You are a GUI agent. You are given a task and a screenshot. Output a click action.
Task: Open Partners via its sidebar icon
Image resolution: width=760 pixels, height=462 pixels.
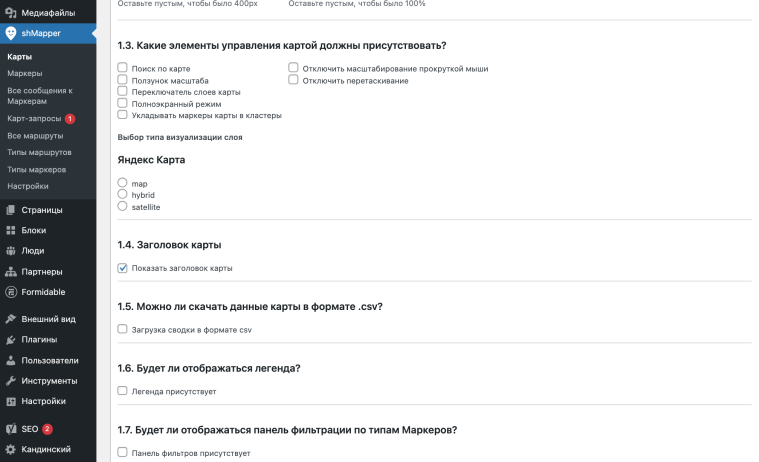pyautogui.click(x=10, y=272)
